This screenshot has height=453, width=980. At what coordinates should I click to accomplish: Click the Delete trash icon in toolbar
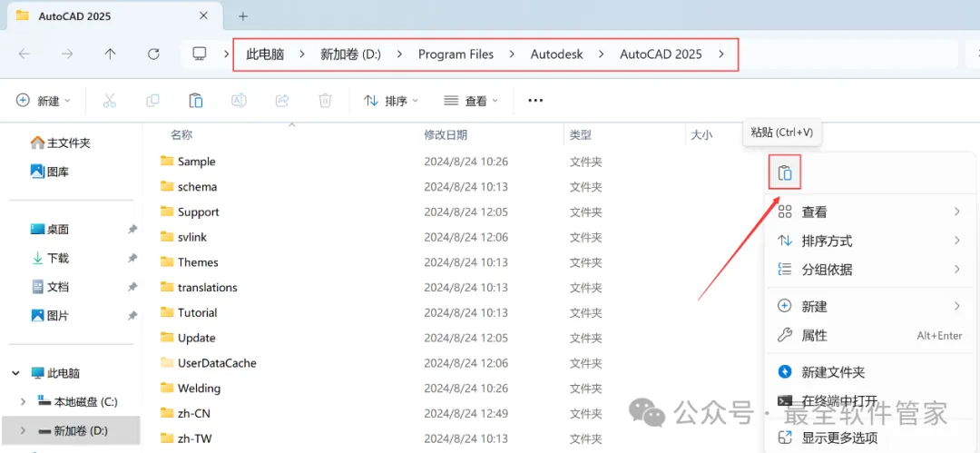coord(325,101)
